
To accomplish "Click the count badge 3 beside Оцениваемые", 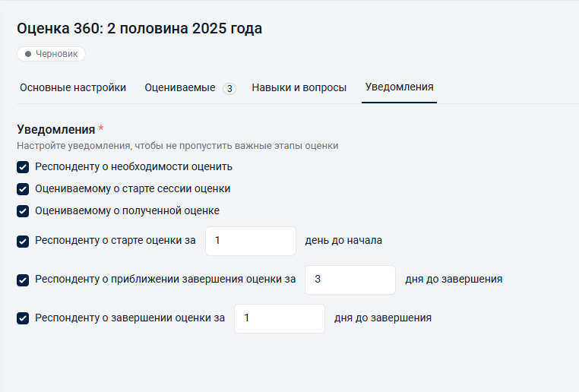I will coord(229,88).
